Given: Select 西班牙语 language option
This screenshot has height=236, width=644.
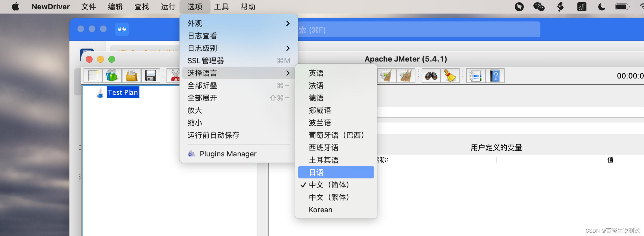Looking at the screenshot, I should point(336,147).
